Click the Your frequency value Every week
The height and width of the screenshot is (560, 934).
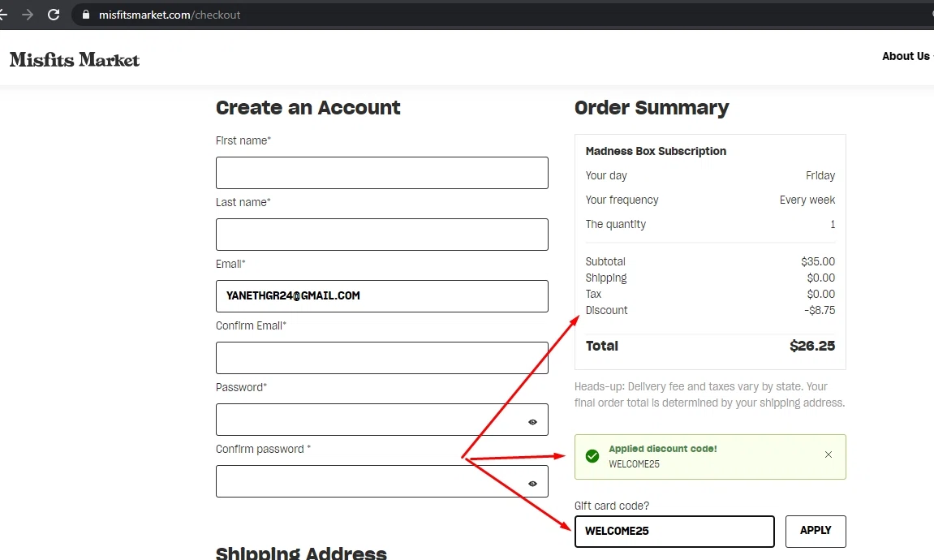tap(807, 200)
